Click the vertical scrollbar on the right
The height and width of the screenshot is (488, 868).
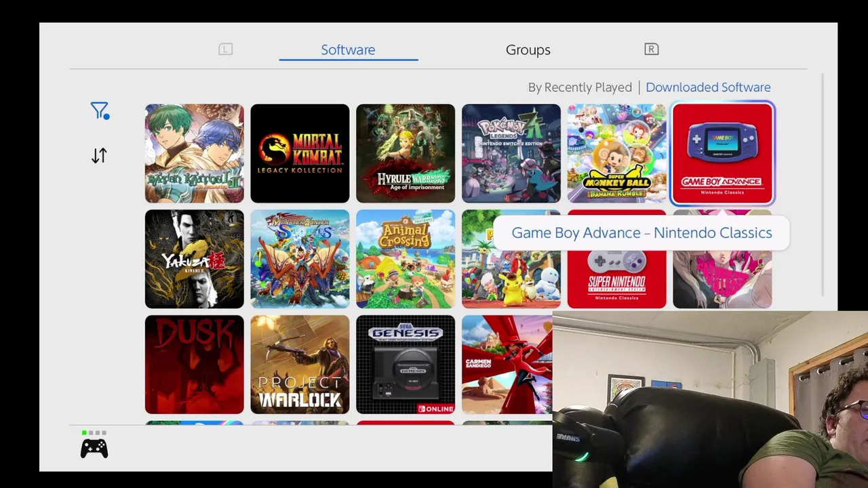tap(823, 184)
